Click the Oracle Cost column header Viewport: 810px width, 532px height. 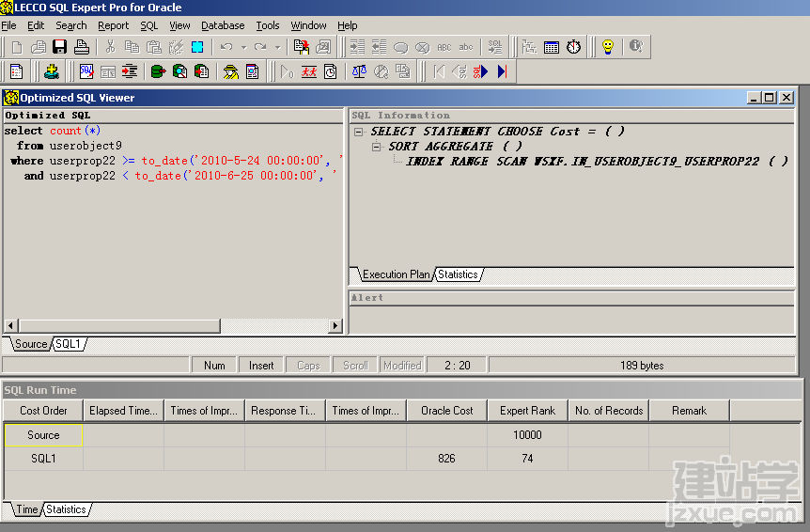[x=447, y=411]
